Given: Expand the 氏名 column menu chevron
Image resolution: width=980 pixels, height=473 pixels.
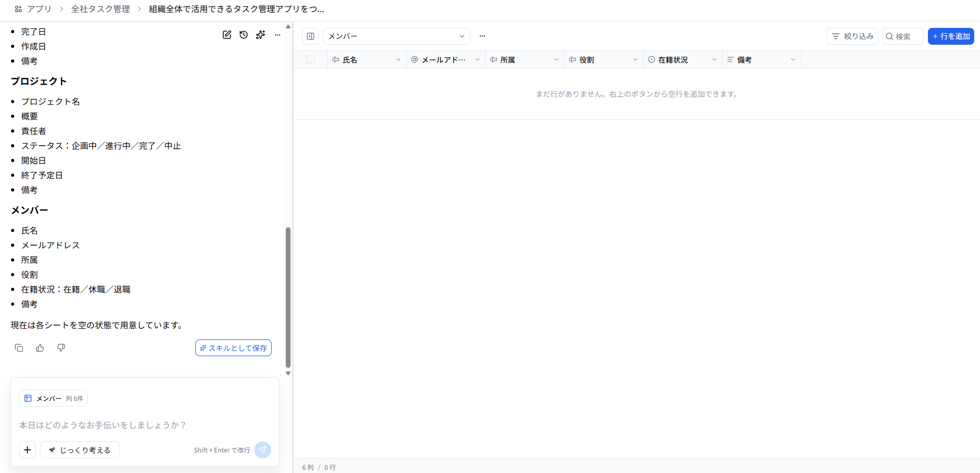Looking at the screenshot, I should (x=398, y=60).
